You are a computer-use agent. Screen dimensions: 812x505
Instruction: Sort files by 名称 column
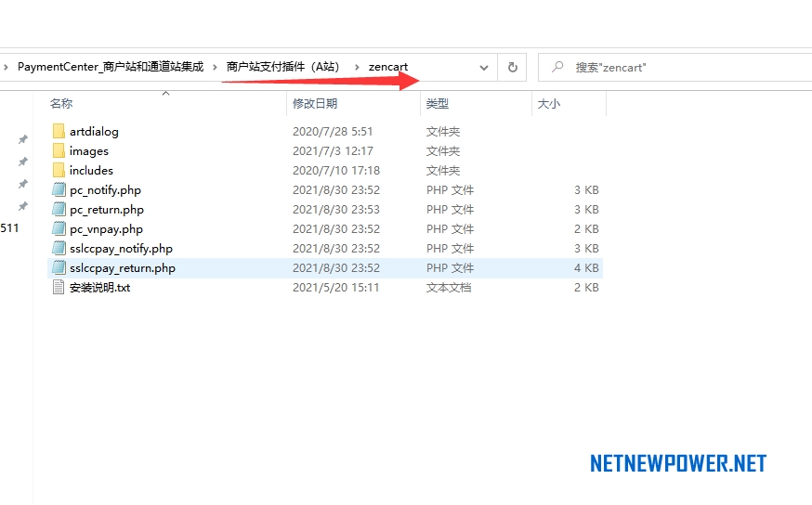pyautogui.click(x=61, y=103)
